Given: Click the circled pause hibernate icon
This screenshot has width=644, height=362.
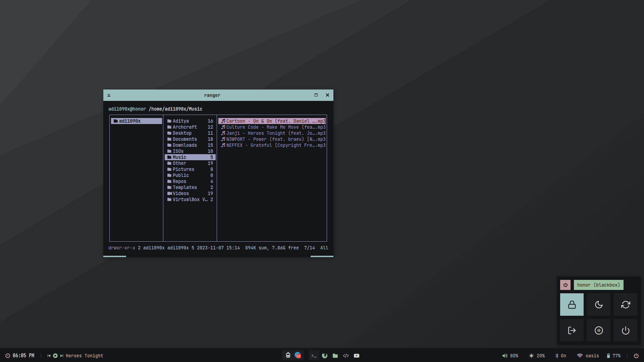Looking at the screenshot, I should coord(598,330).
